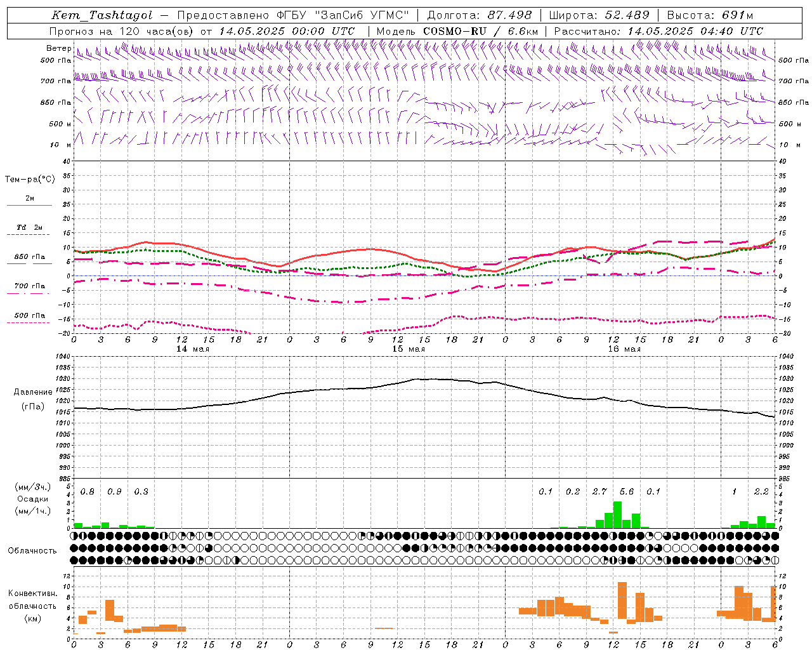This screenshot has height=650, width=812.
Task: Click the model name COSMO-RU / 6.6км
Action: point(481,31)
